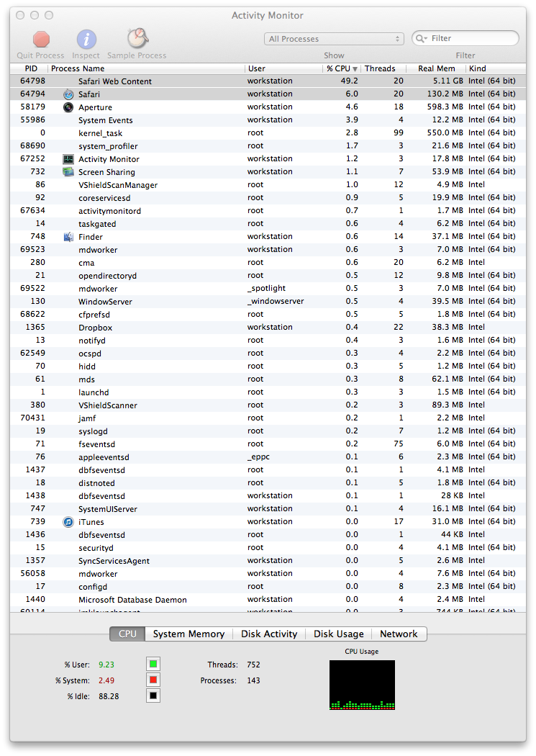Image resolution: width=536 pixels, height=756 pixels.
Task: Select the securityd process
Action: [268, 548]
